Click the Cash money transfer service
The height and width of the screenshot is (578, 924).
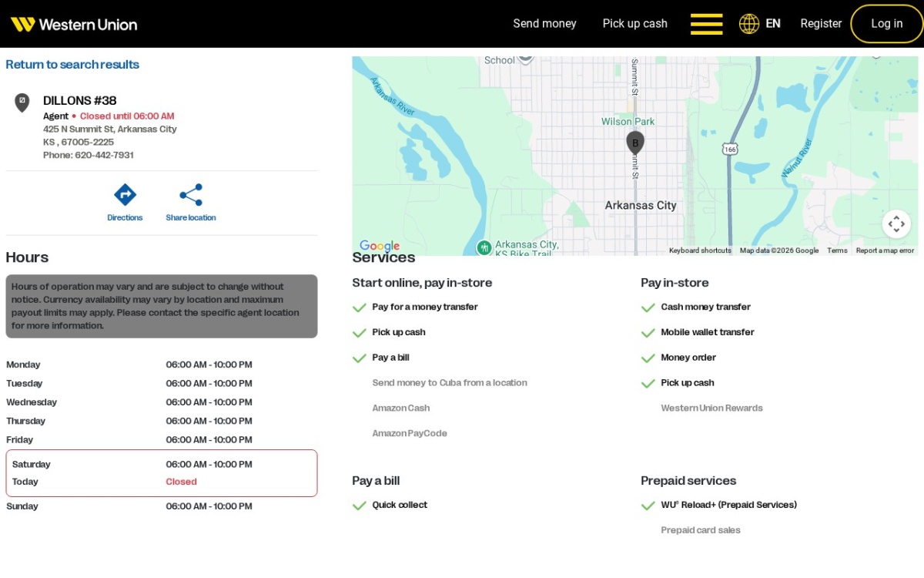click(x=705, y=307)
